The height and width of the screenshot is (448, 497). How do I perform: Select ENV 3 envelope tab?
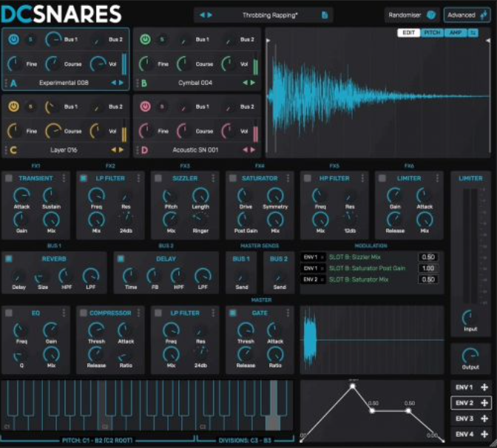pyautogui.click(x=464, y=418)
